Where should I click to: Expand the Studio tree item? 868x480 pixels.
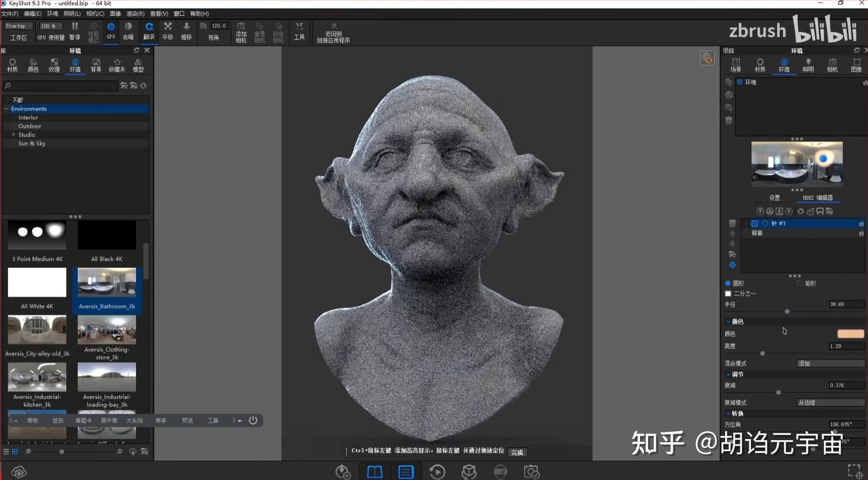tap(14, 134)
